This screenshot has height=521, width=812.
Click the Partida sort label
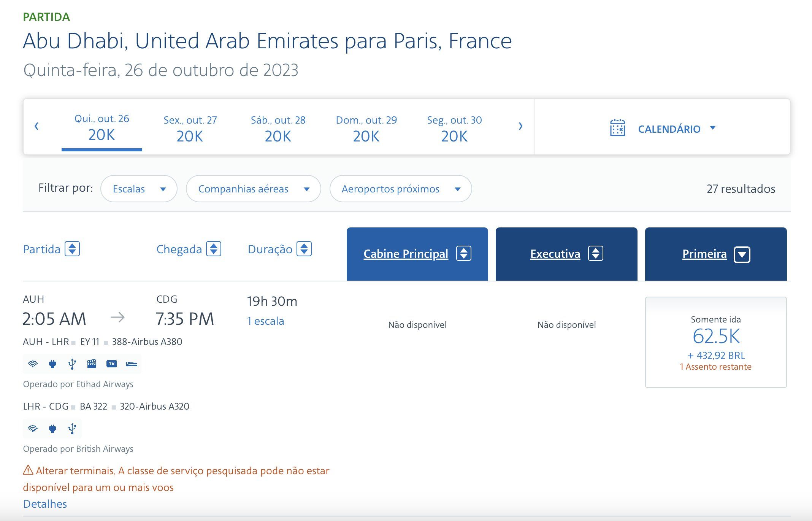[x=42, y=249]
